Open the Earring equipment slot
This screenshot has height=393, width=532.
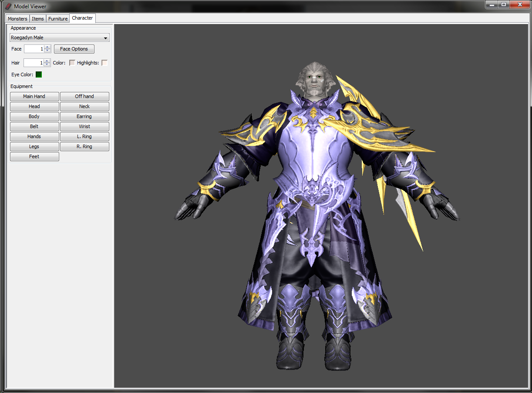tap(84, 116)
